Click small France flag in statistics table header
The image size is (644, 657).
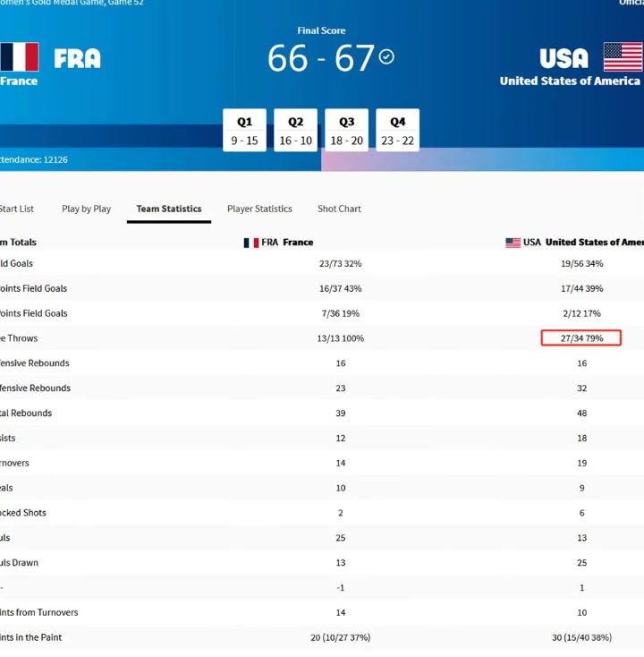[x=251, y=243]
